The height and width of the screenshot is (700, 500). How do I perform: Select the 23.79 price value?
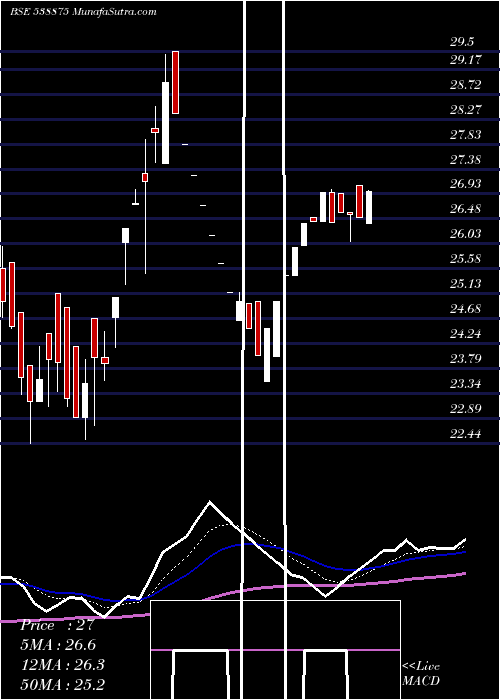(465, 358)
